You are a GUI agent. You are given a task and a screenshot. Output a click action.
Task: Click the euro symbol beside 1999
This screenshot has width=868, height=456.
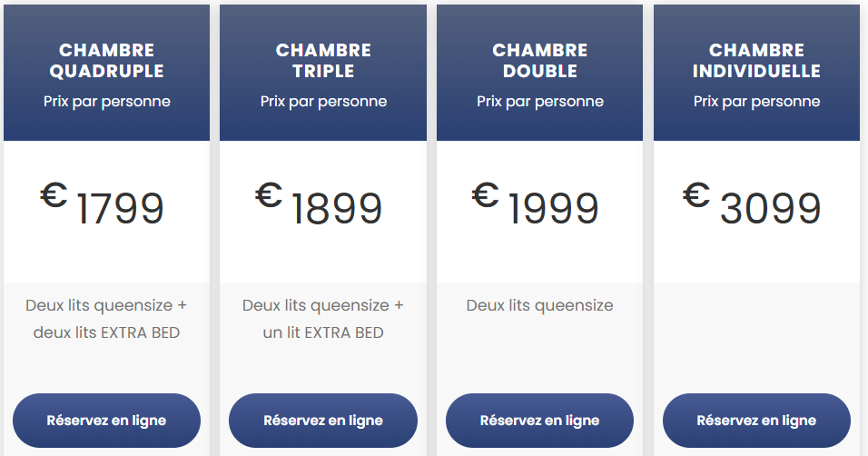click(x=486, y=194)
